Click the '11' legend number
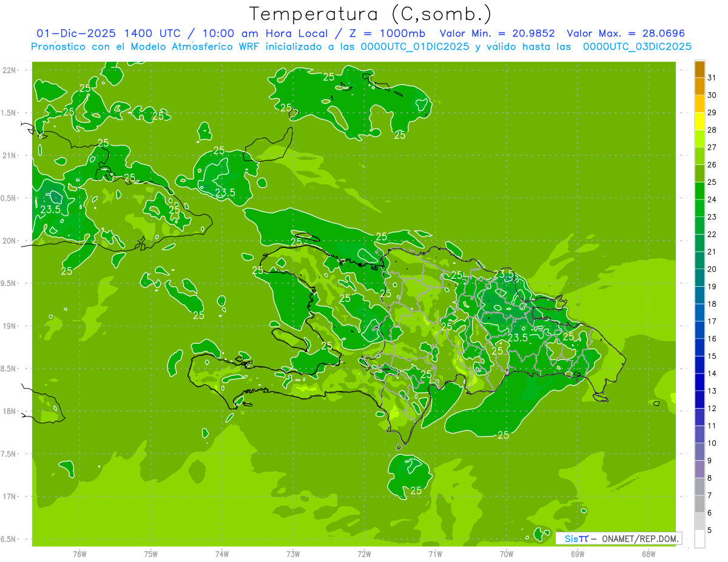This screenshot has width=728, height=562. pos(712,426)
